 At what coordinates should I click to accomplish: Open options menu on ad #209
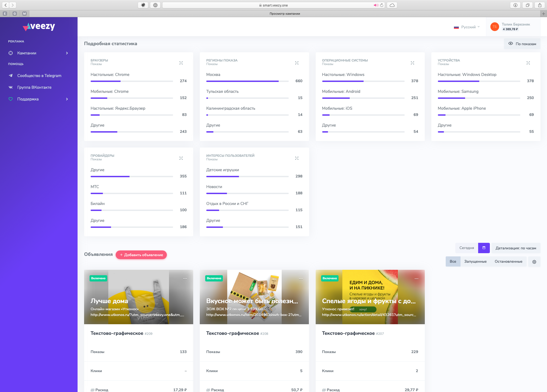pos(185,278)
